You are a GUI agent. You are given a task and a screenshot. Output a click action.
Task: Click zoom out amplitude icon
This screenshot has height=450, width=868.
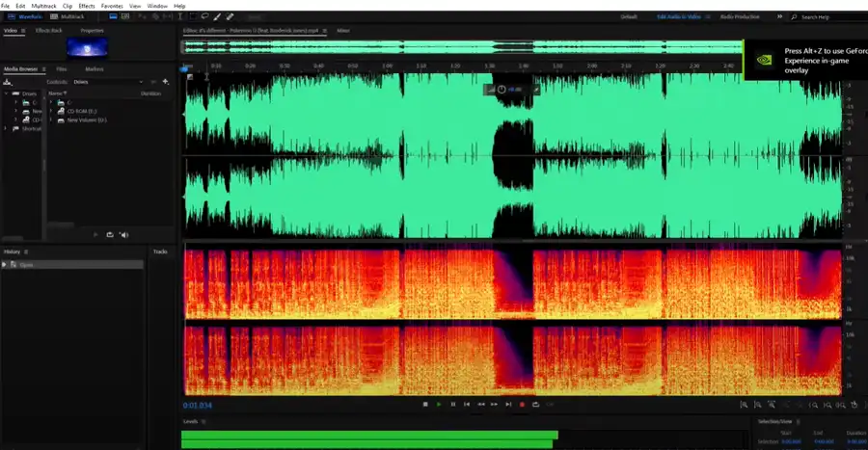(757, 405)
